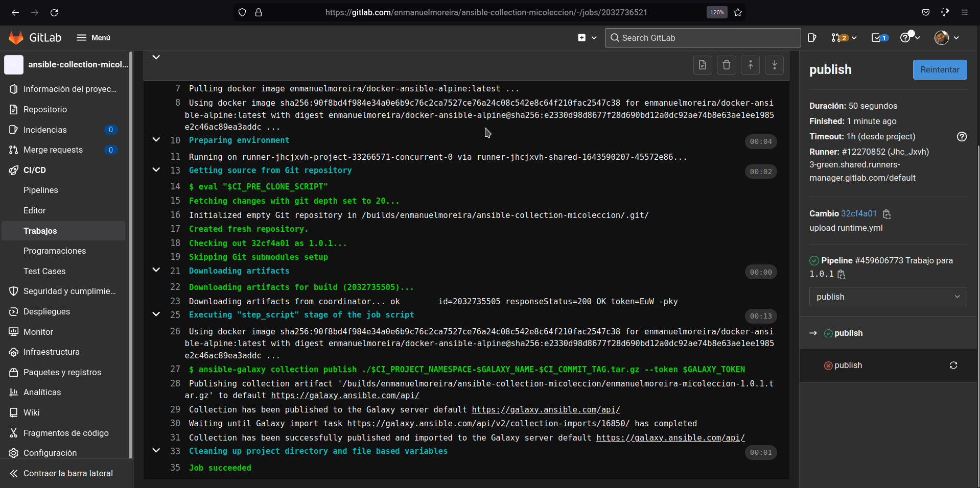
Task: Bookmark this page with the star icon
Action: [738, 12]
